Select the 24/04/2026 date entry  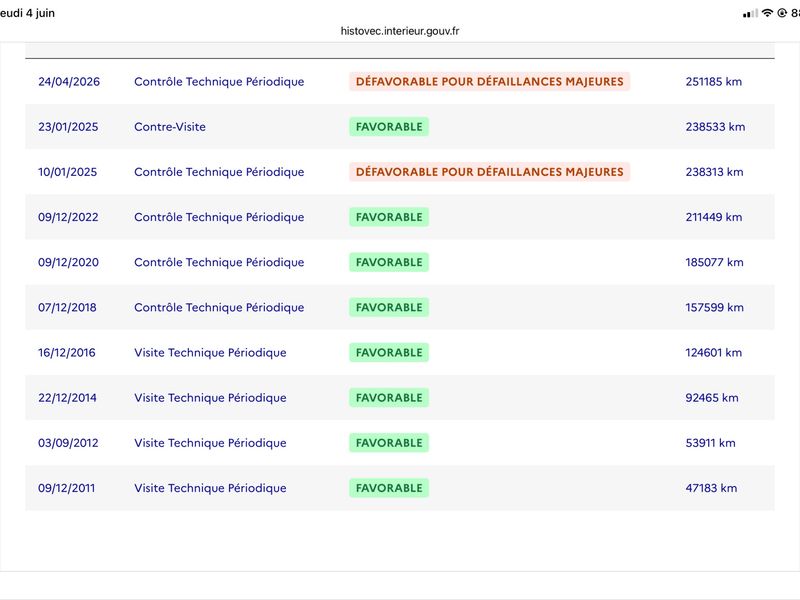[x=69, y=82]
